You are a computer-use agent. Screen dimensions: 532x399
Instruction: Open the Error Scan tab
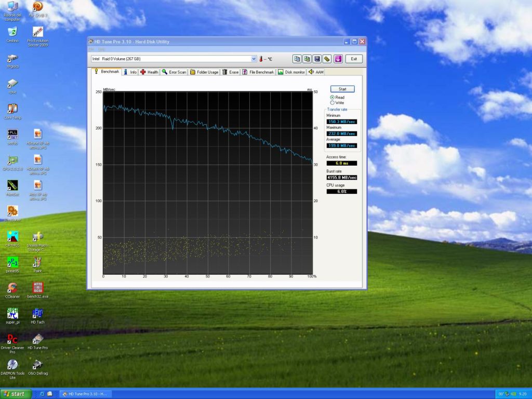[174, 72]
